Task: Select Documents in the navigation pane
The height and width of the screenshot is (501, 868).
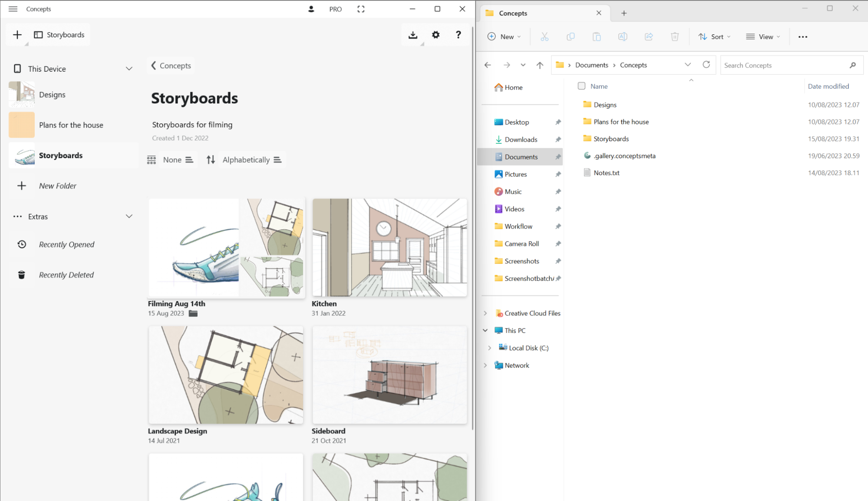Action: (x=521, y=157)
